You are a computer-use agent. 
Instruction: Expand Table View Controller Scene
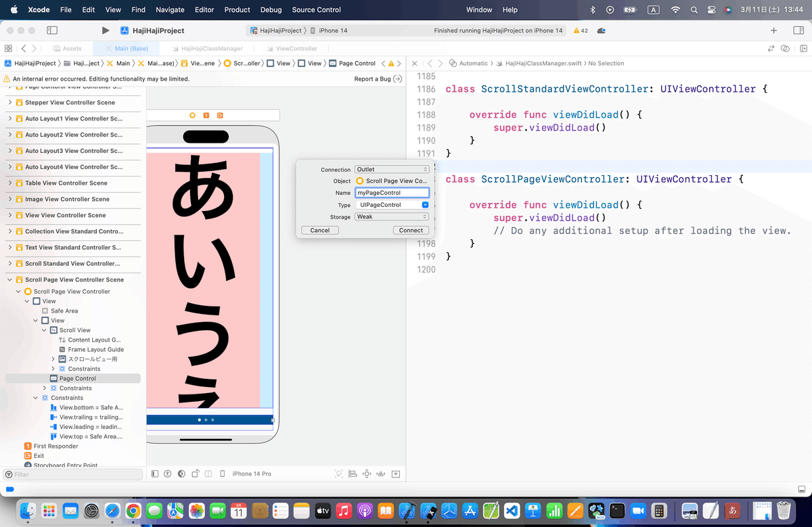click(10, 183)
